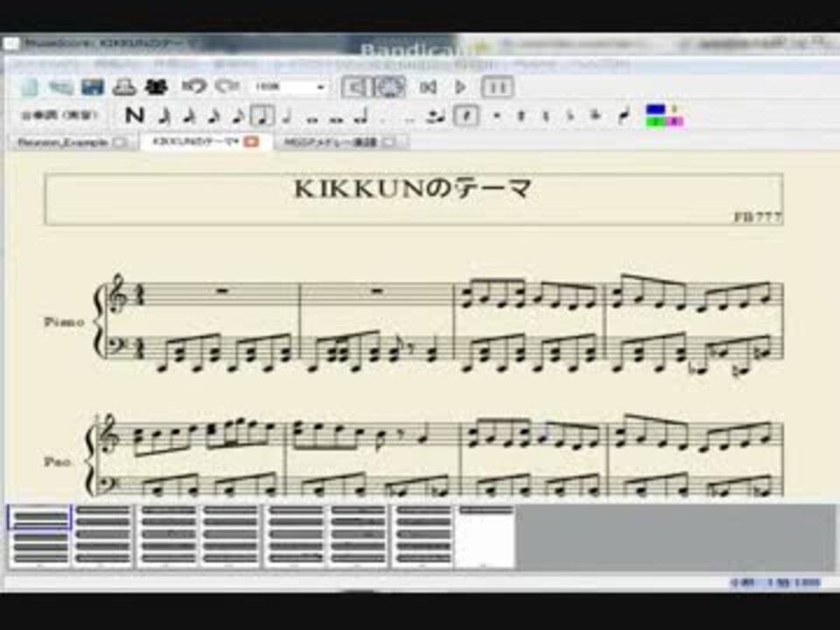The height and width of the screenshot is (630, 840).
Task: Print the score with the printer icon
Action: coord(123,87)
